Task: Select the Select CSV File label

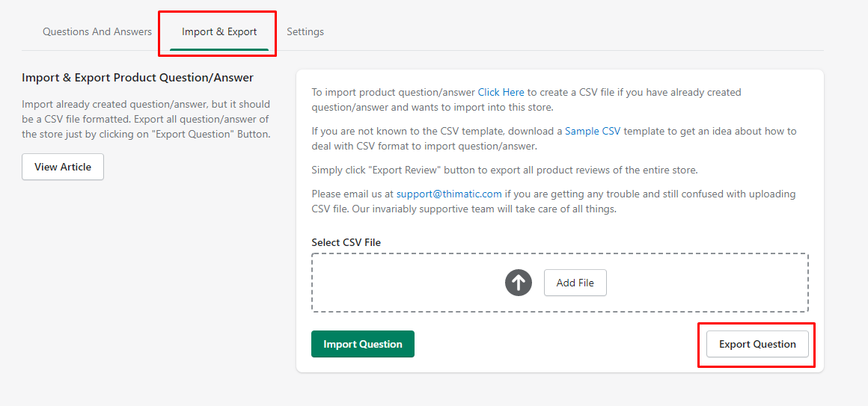Action: coord(346,242)
